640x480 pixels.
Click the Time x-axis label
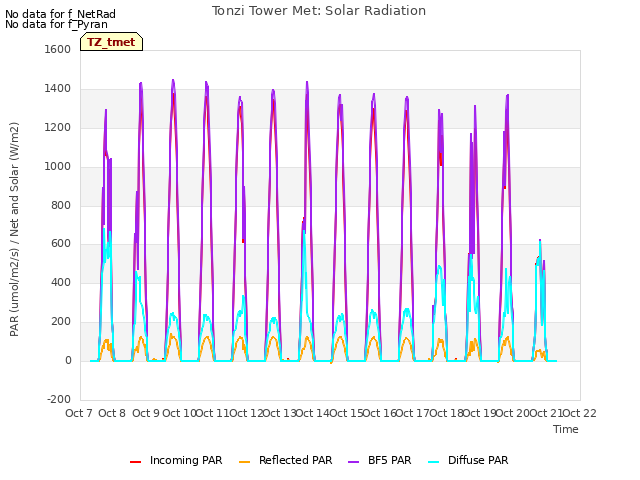[x=566, y=429]
